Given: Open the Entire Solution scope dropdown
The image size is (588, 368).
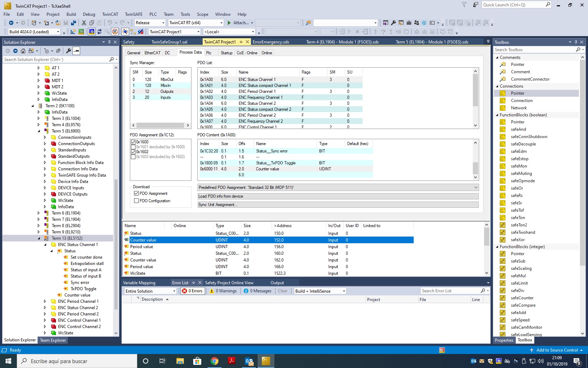Looking at the screenshot, I should 150,291.
